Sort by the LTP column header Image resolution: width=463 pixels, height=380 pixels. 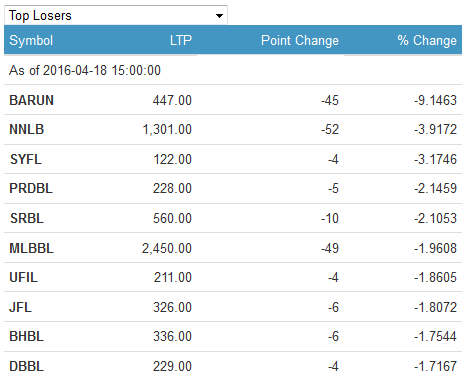[x=181, y=40]
